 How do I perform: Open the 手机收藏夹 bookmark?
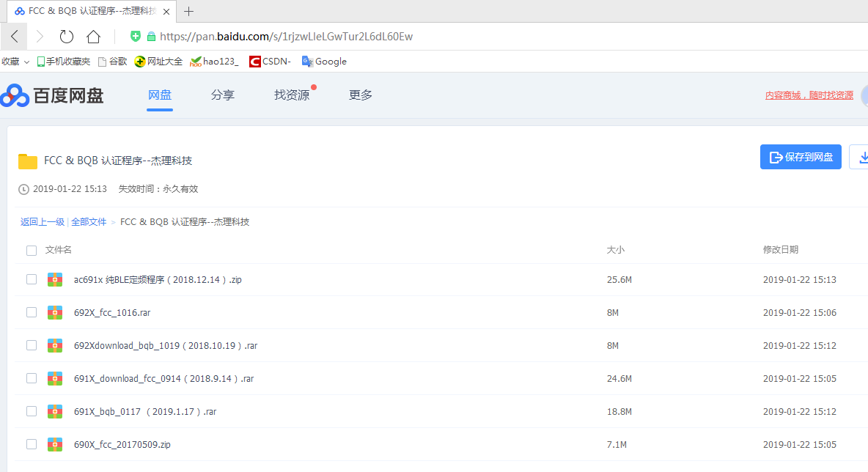pyautogui.click(x=63, y=62)
